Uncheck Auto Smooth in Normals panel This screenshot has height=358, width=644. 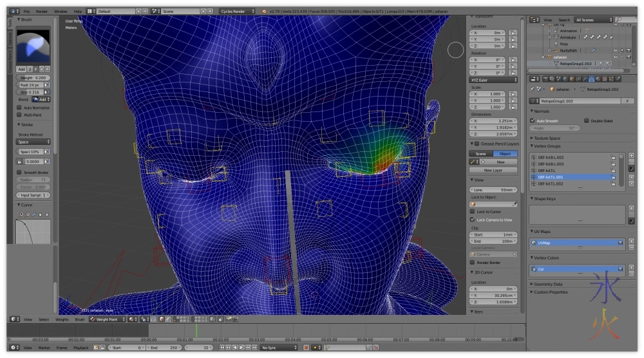[533, 120]
